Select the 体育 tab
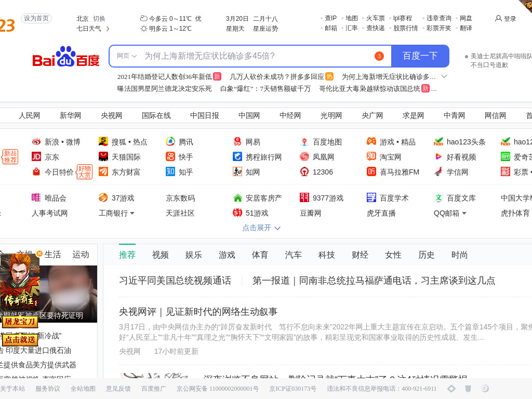 [260, 255]
